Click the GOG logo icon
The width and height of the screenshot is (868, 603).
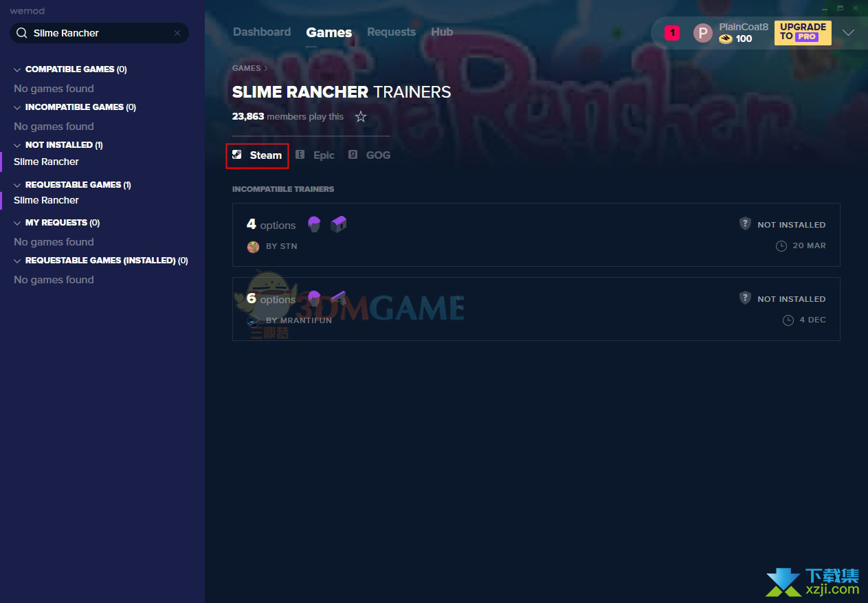tap(353, 155)
